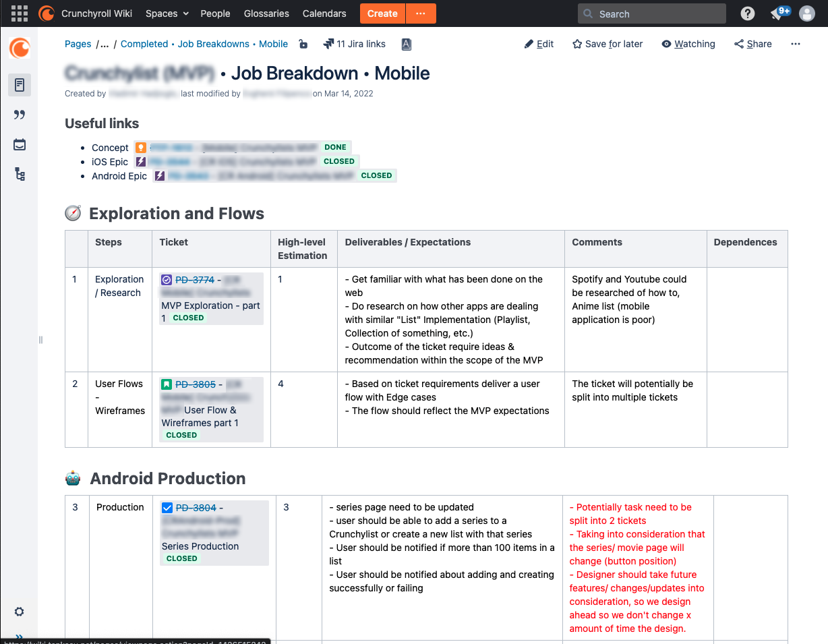
Task: Toggle Watching eye on this page
Action: [688, 44]
